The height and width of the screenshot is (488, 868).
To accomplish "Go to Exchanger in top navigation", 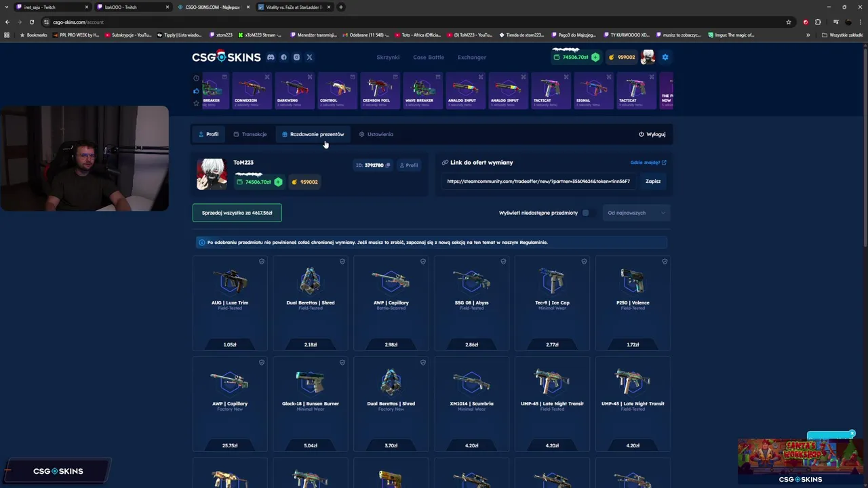I will [472, 57].
